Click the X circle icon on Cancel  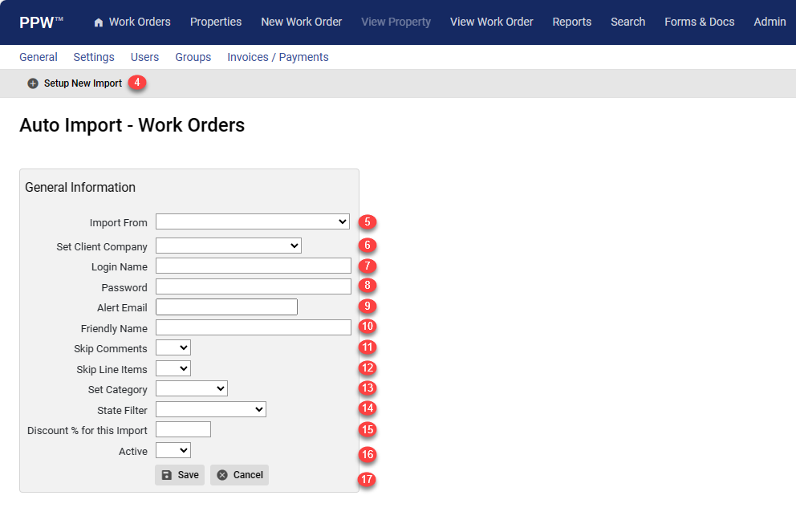pos(222,475)
